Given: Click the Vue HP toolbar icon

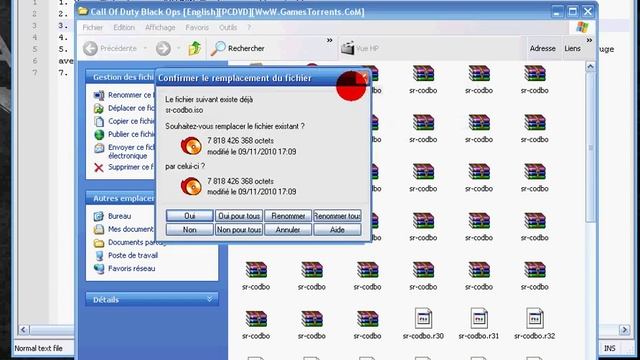Looking at the screenshot, I should pyautogui.click(x=348, y=48).
